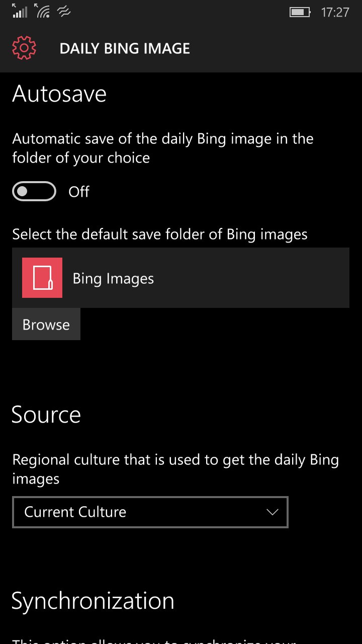Viewport: 362px width, 644px height.
Task: Tap the vibrate mode status icon
Action: 64,12
